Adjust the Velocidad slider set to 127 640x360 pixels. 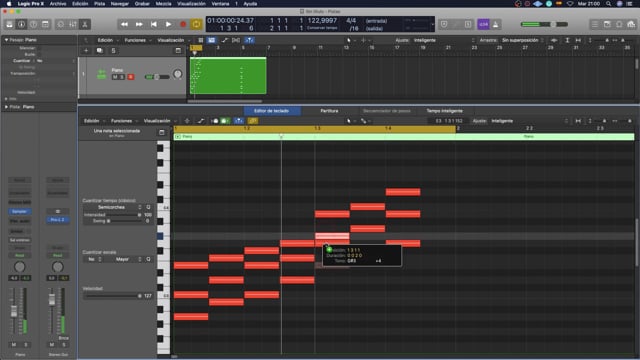pos(113,296)
